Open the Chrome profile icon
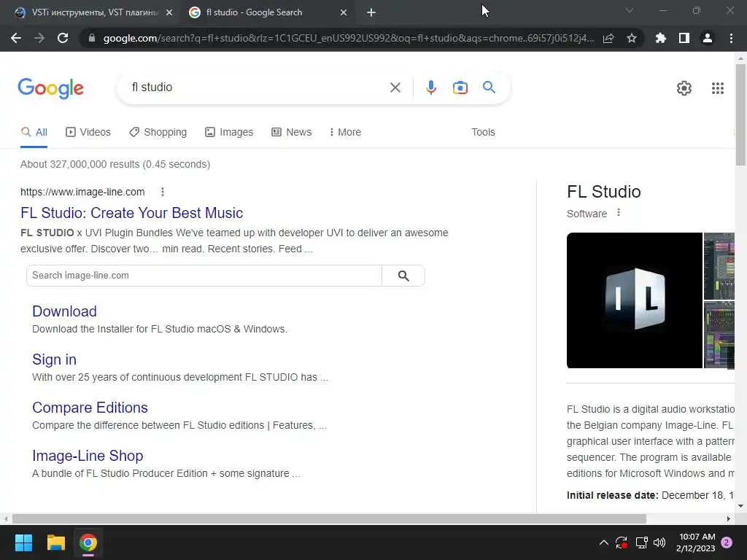 coord(708,38)
